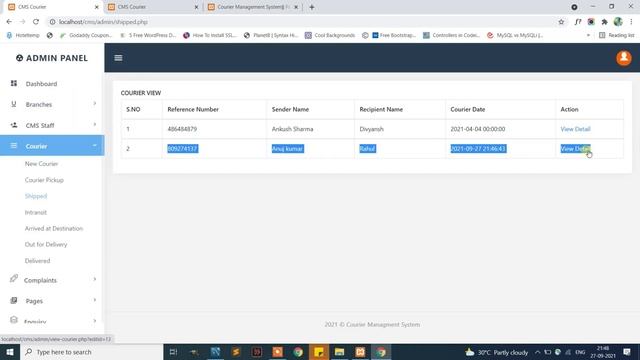Click ADMIN PANEL logo title
The width and height of the screenshot is (640, 360).
(x=52, y=58)
